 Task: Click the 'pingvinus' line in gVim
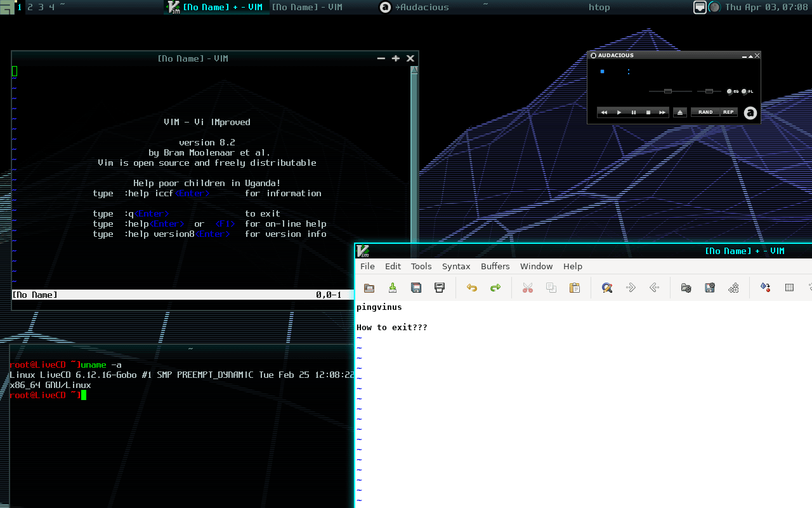tap(379, 307)
